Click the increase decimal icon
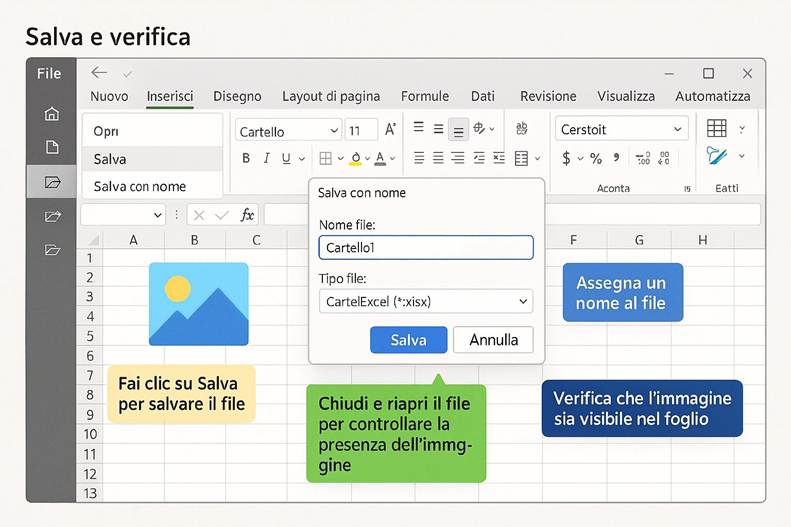The height and width of the screenshot is (527, 791). point(643,158)
